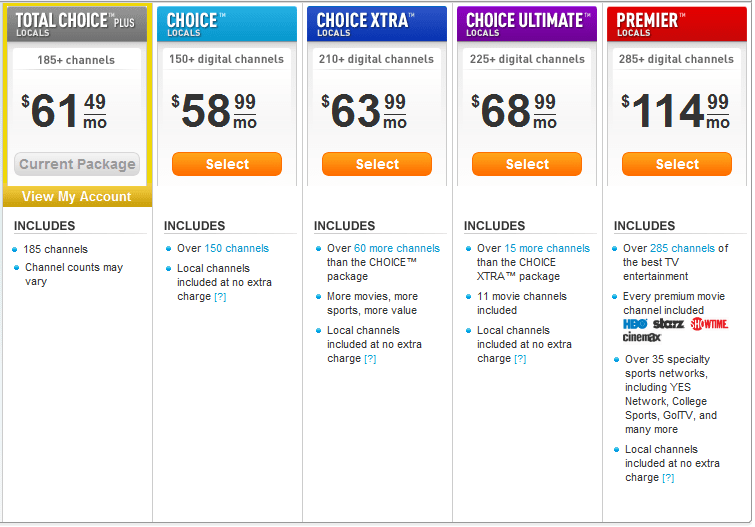This screenshot has width=755, height=527.
Task: Select the Choice Xtra package
Action: (377, 164)
